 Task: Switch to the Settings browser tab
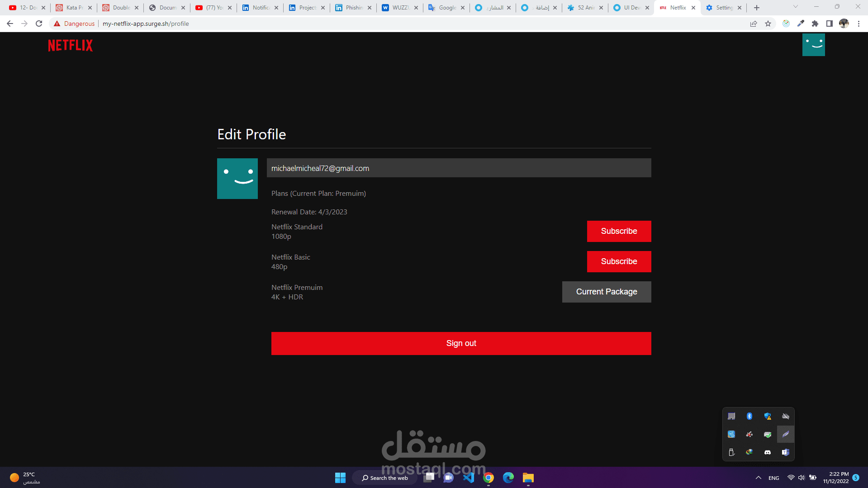click(724, 8)
